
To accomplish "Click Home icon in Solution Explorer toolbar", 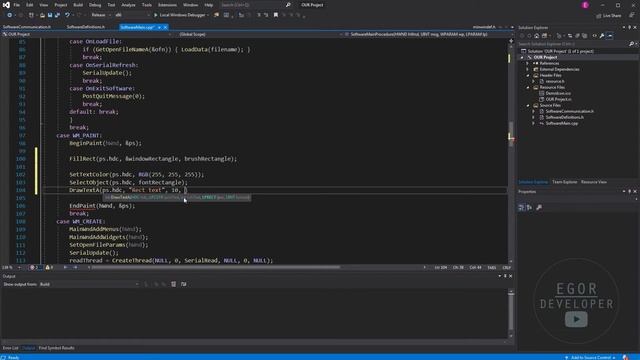I will [x=537, y=36].
